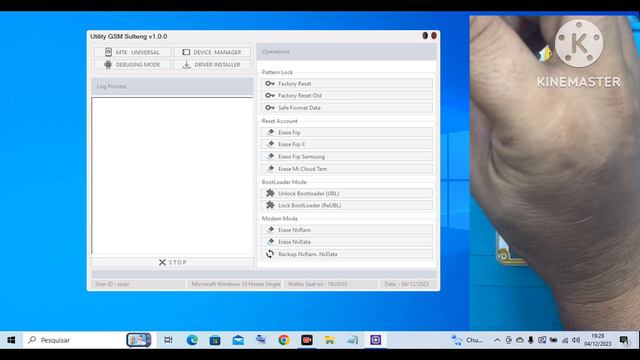The image size is (640, 360).
Task: Click the dark round button in the title bar
Action: [425, 36]
